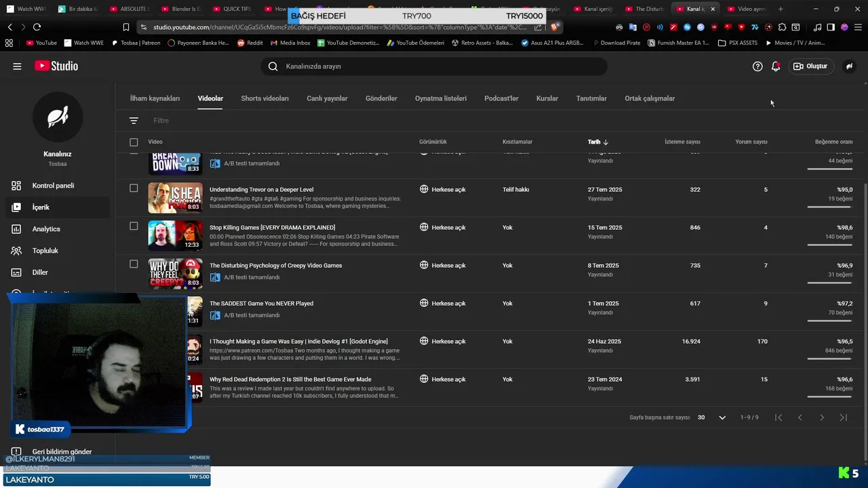Screen dimensions: 868x488
Task: Open İçerik in the sidebar
Action: [57, 207]
